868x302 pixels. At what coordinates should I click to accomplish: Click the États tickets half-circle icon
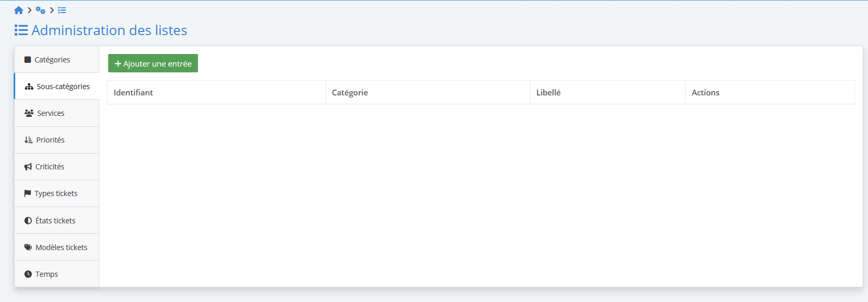coord(28,221)
